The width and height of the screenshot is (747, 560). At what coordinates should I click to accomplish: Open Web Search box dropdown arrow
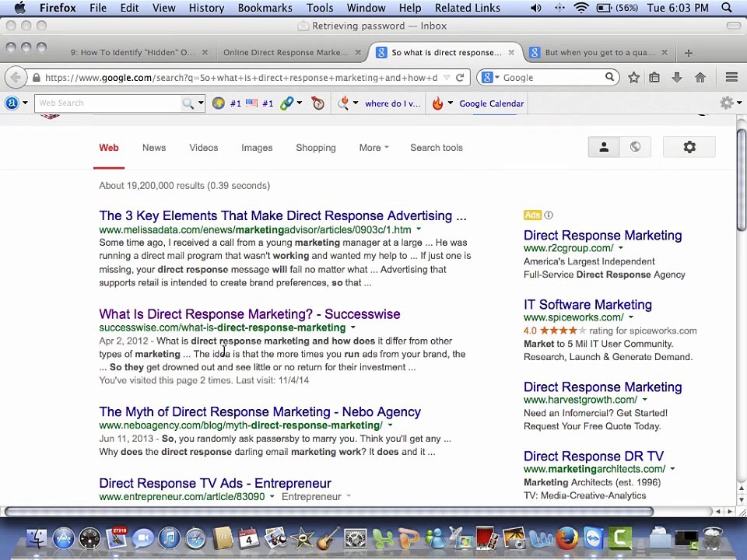click(x=201, y=103)
